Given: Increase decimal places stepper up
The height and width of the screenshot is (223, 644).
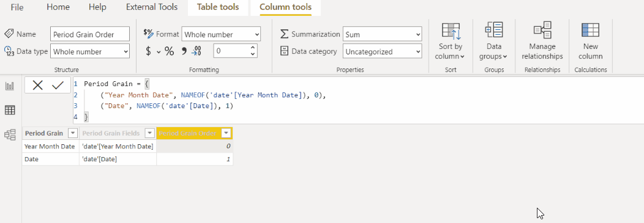Looking at the screenshot, I should (253, 48).
